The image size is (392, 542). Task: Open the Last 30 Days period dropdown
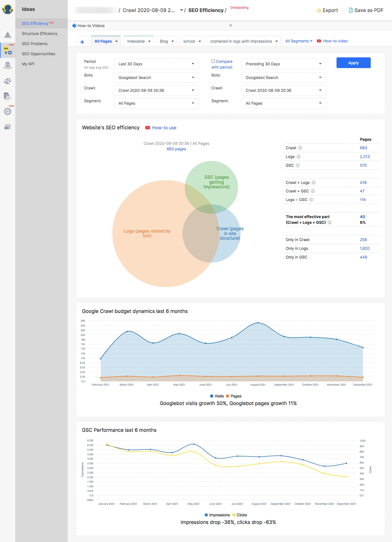click(156, 64)
